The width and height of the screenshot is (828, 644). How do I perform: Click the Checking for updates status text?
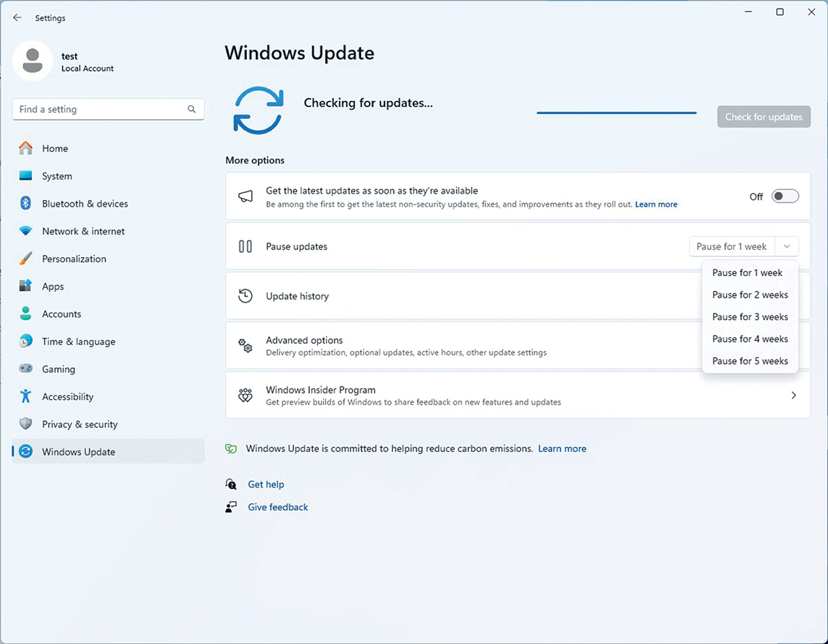click(368, 103)
